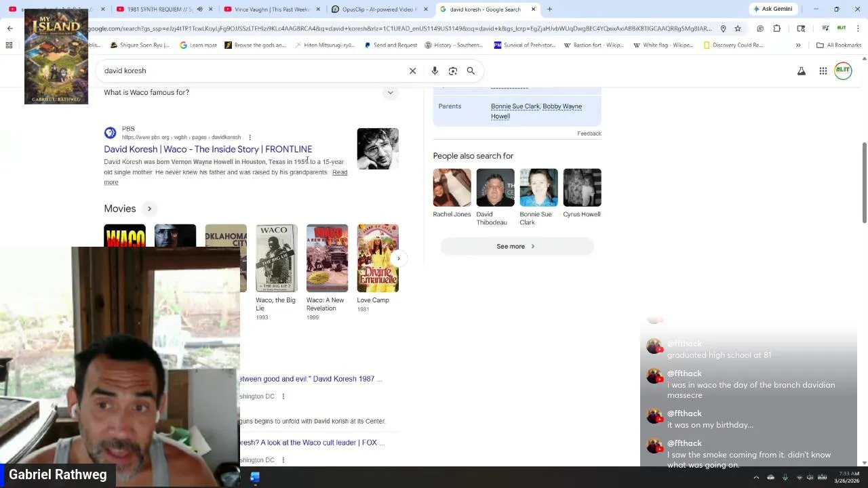Show hidden system tray icons chevron

tap(756, 477)
